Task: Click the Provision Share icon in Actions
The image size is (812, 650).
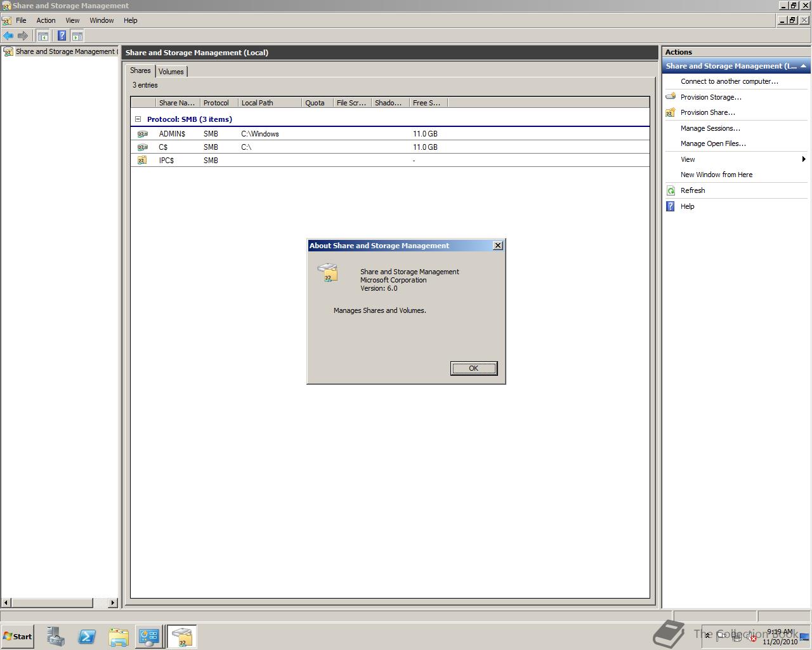Action: [x=671, y=112]
